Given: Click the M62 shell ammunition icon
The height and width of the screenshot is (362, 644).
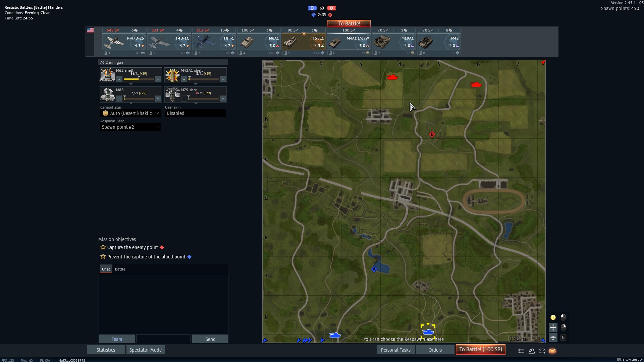Looking at the screenshot, I should (x=107, y=75).
